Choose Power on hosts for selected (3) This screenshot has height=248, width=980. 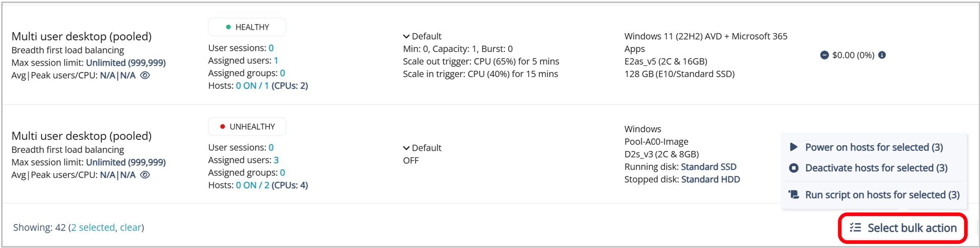point(874,147)
